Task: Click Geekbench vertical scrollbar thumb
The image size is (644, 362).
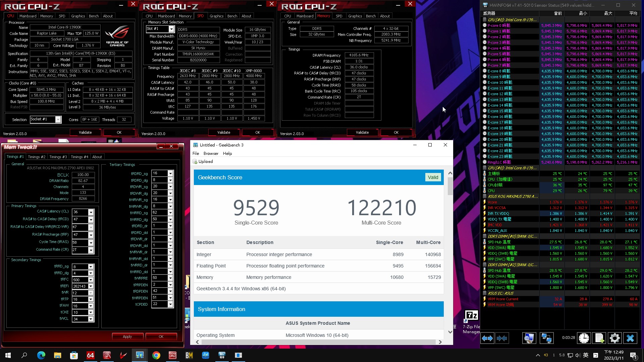Action: coord(450,186)
